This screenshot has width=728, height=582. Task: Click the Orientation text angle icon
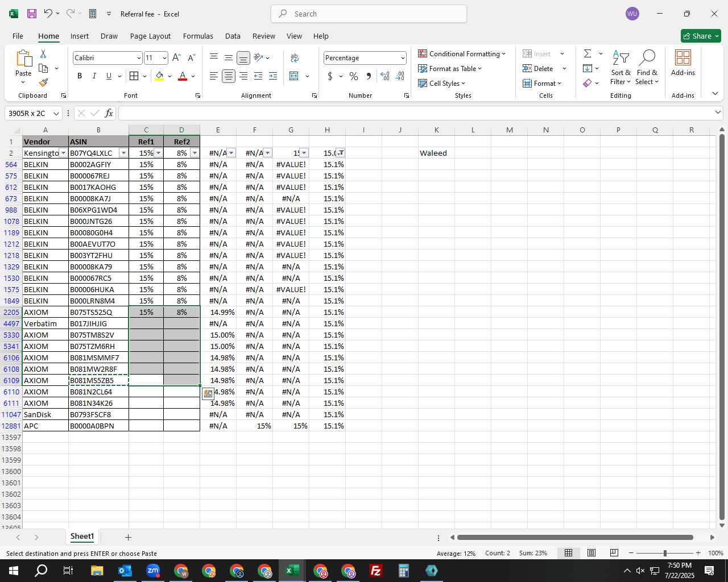click(x=259, y=58)
